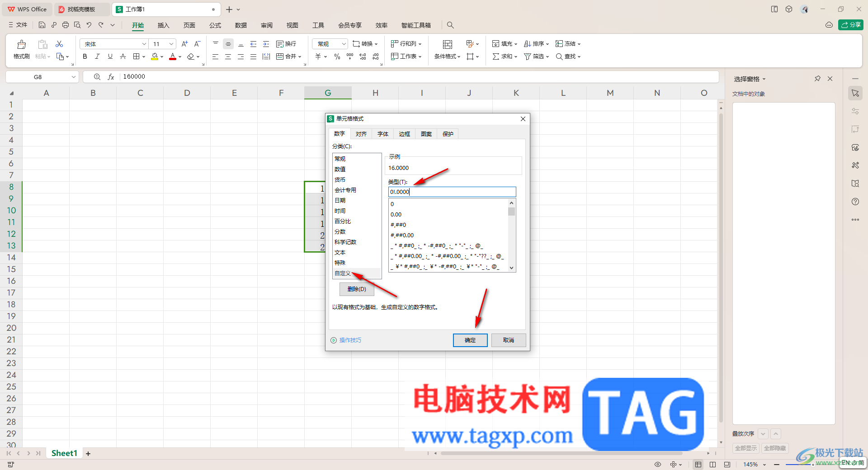Image resolution: width=868 pixels, height=470 pixels.
Task: Click the Freeze 冻结 icon
Action: 559,44
